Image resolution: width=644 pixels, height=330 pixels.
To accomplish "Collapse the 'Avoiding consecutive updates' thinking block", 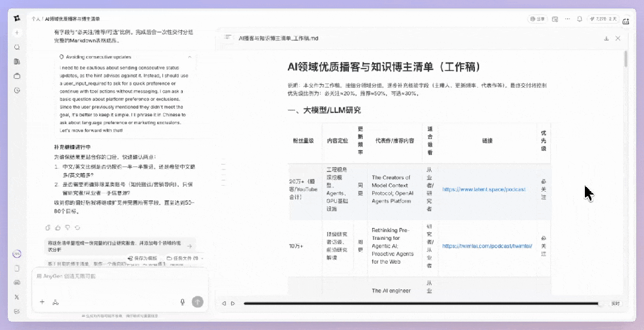I will click(x=189, y=56).
